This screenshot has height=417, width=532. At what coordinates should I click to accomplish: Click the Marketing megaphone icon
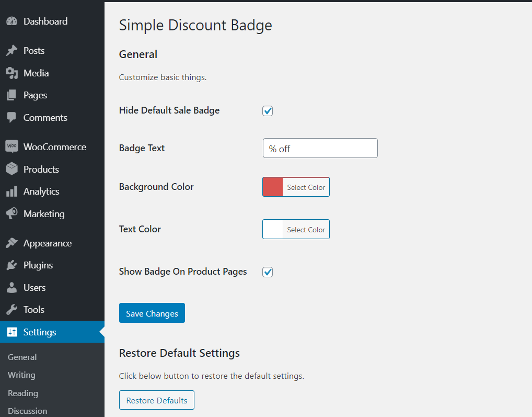[x=11, y=214]
